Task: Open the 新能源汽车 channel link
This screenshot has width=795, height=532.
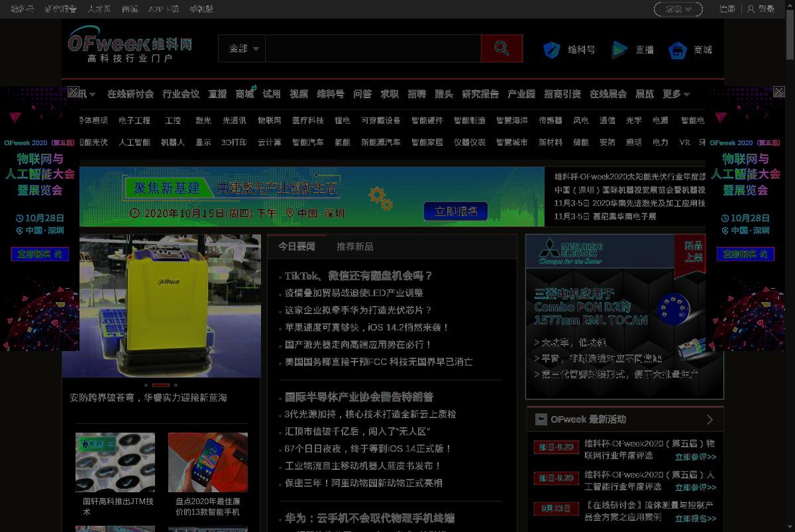Action: [x=380, y=142]
